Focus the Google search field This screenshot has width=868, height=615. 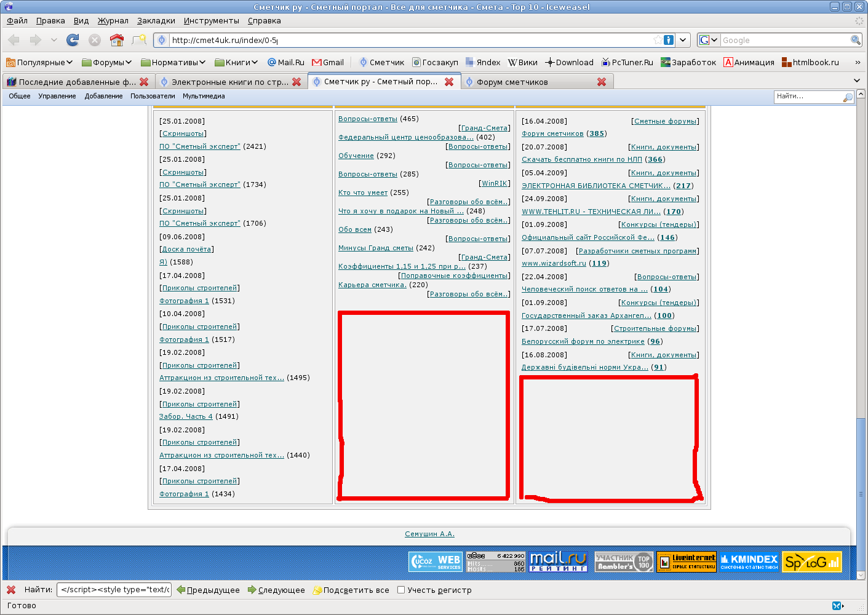(785, 40)
